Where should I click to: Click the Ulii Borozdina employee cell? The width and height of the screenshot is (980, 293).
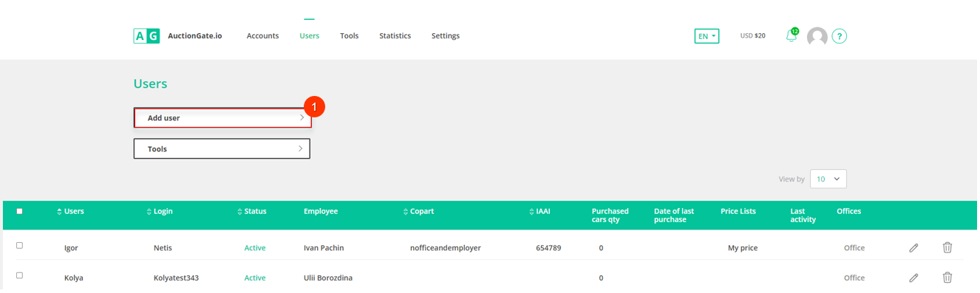coord(327,278)
